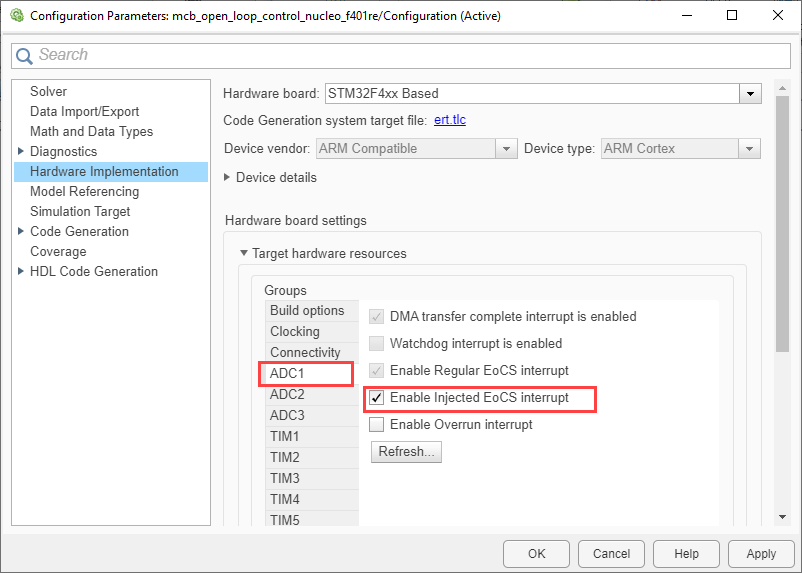Collapse Target hardware resources section
Image resolution: width=802 pixels, height=573 pixels.
tap(243, 254)
